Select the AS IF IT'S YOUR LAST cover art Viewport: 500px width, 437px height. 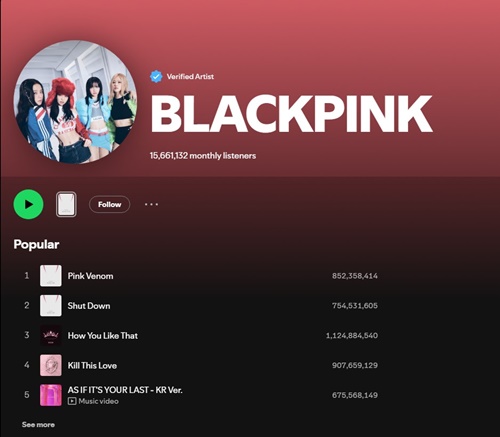[x=51, y=395]
